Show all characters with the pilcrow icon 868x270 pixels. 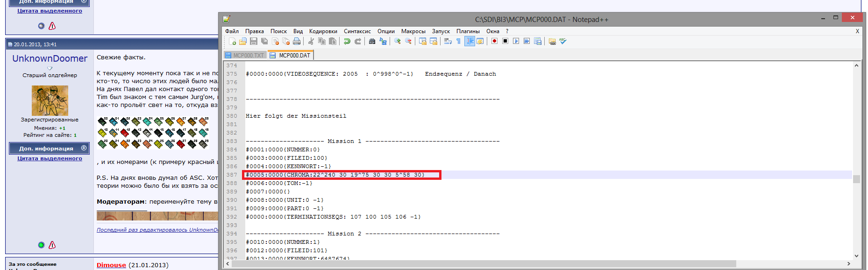click(x=459, y=41)
